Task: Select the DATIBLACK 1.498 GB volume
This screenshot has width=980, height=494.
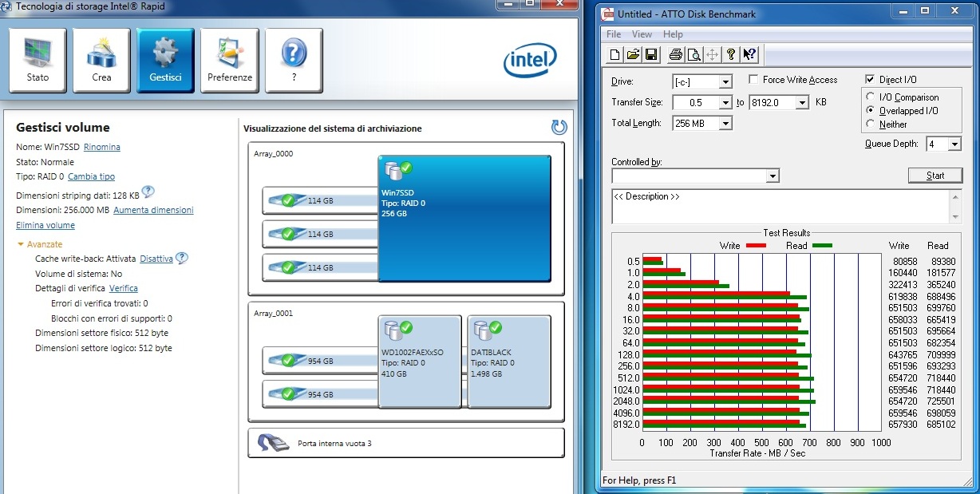Action: [x=508, y=362]
